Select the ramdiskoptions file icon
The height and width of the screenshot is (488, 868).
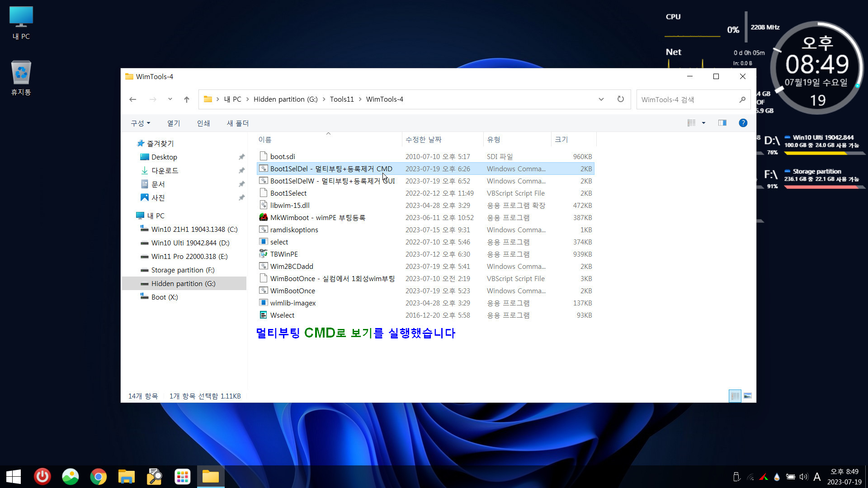264,230
